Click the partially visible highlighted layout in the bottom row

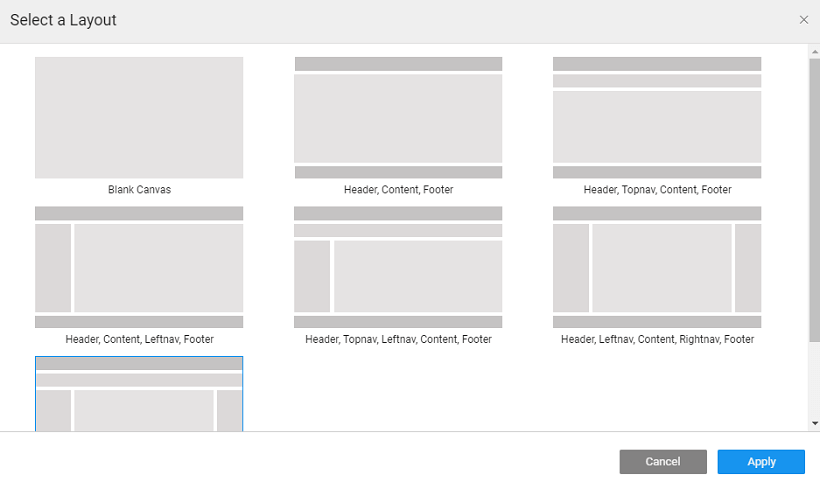139,395
